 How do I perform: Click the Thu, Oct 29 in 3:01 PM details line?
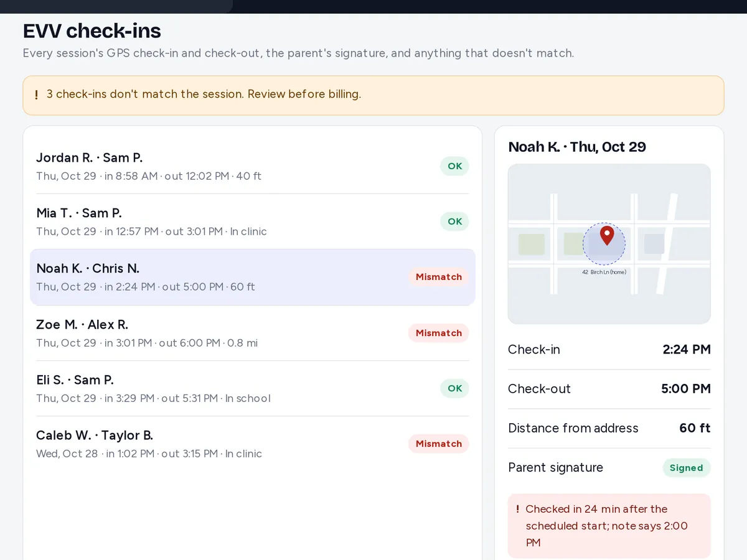pos(147,343)
